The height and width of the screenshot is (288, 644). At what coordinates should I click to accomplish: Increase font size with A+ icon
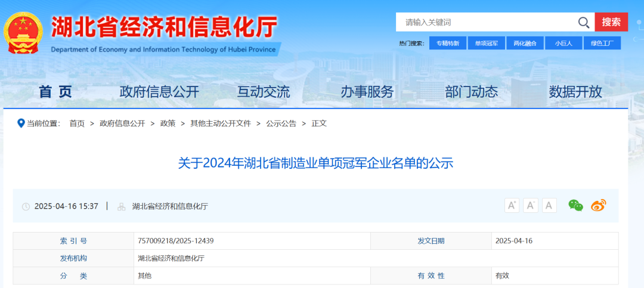tap(512, 206)
